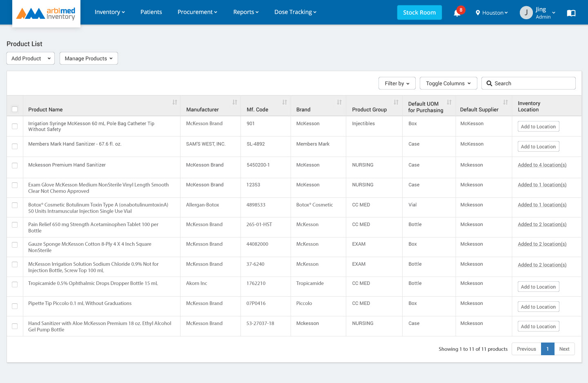Image resolution: width=588 pixels, height=383 pixels.
Task: Click the Previous pagination button
Action: tap(526, 349)
